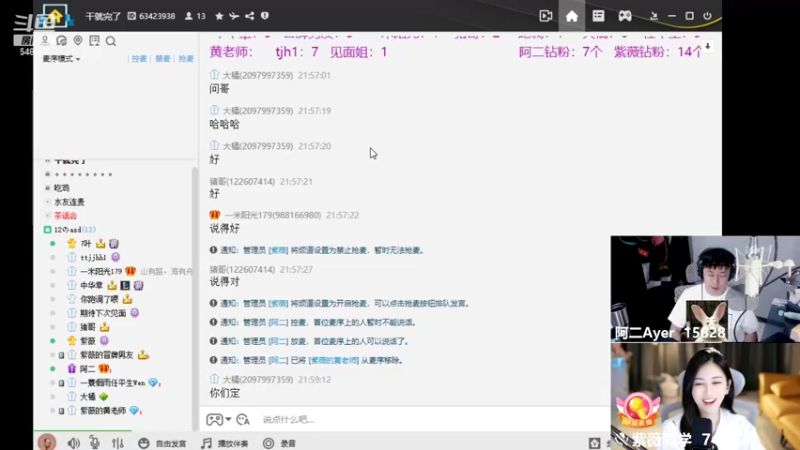Expand the arrow next to chat gamepad icon

[x=228, y=419]
